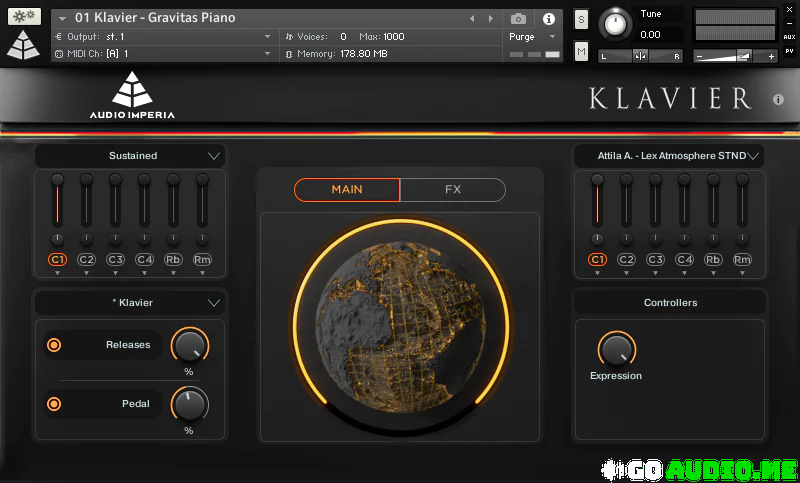Solo the instrument with S button
The image size is (800, 483).
point(581,20)
